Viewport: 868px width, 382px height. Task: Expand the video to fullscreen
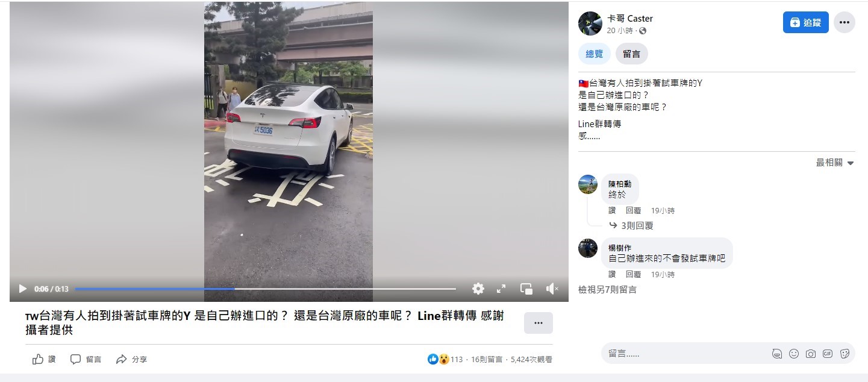pos(501,289)
